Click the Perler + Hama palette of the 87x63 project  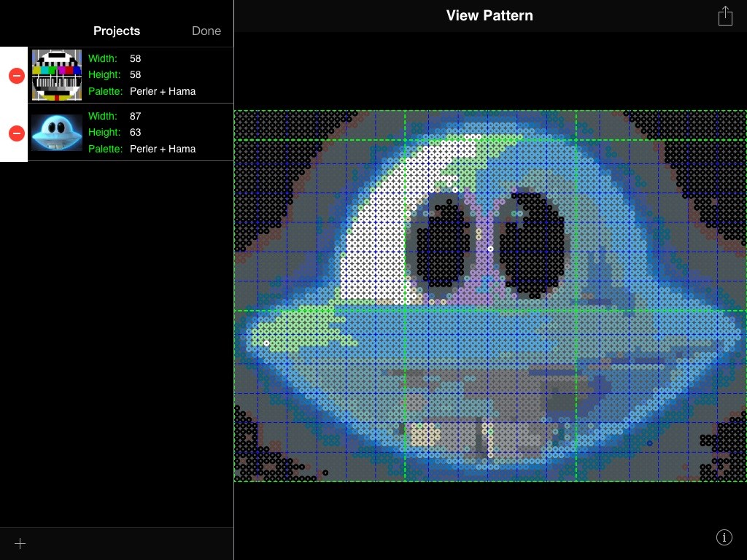[163, 149]
